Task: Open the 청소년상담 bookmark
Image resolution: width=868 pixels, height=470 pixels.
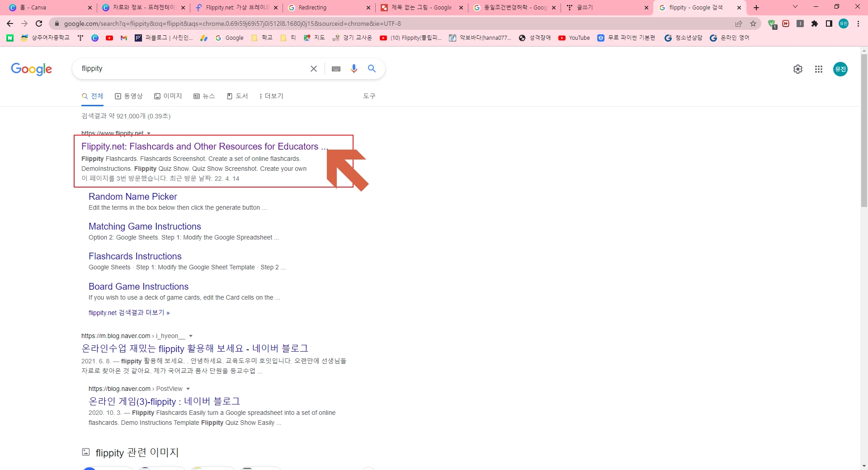Action: (x=684, y=38)
